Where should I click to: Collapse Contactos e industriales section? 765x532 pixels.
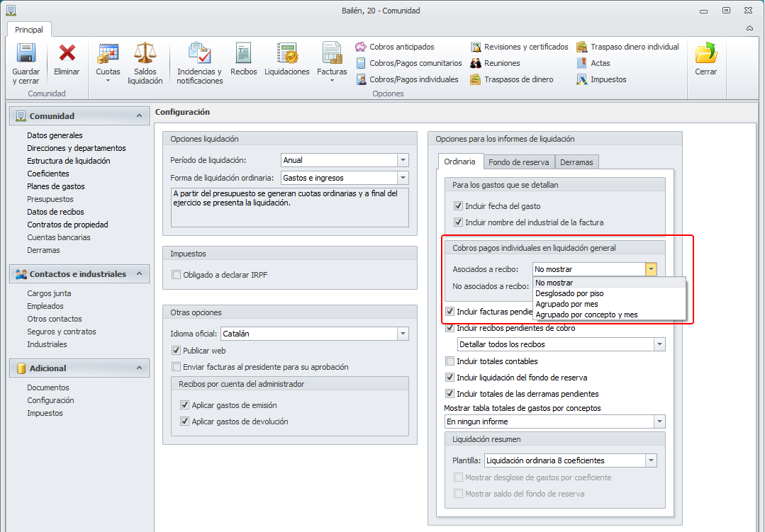(x=139, y=273)
